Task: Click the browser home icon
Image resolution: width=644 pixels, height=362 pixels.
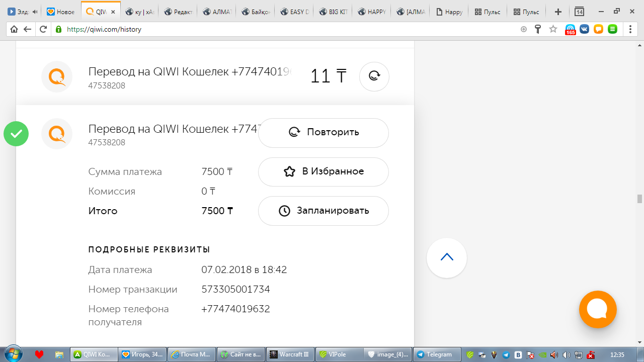Action: [14, 29]
